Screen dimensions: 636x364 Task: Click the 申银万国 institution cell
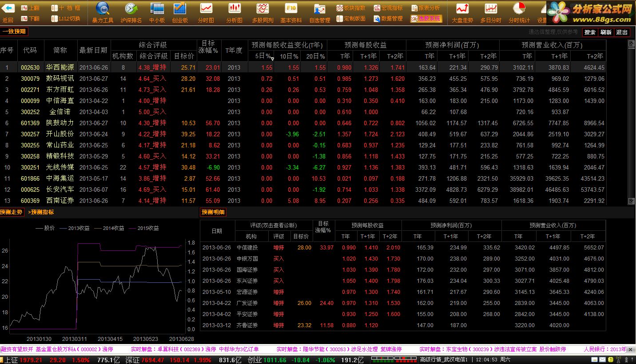pos(247,259)
